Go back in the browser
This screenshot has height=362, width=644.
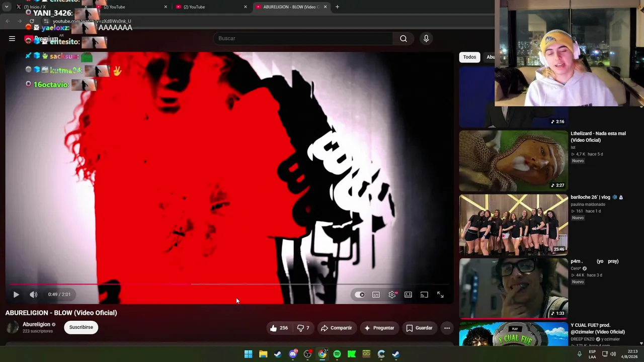[8, 21]
